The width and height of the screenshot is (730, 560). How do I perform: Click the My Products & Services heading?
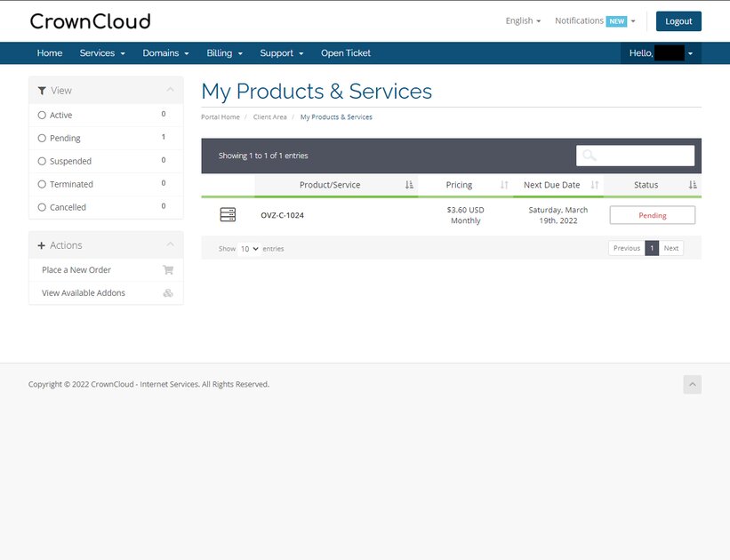tap(317, 92)
